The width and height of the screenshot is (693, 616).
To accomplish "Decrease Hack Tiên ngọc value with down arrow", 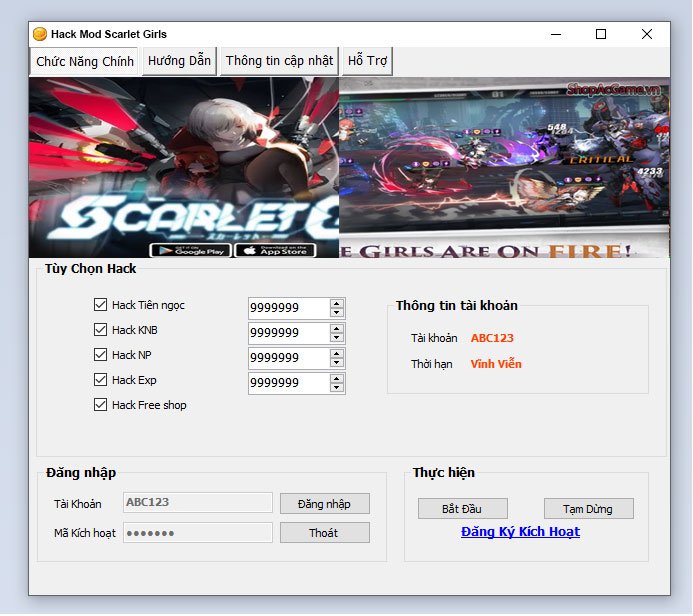I will [337, 312].
